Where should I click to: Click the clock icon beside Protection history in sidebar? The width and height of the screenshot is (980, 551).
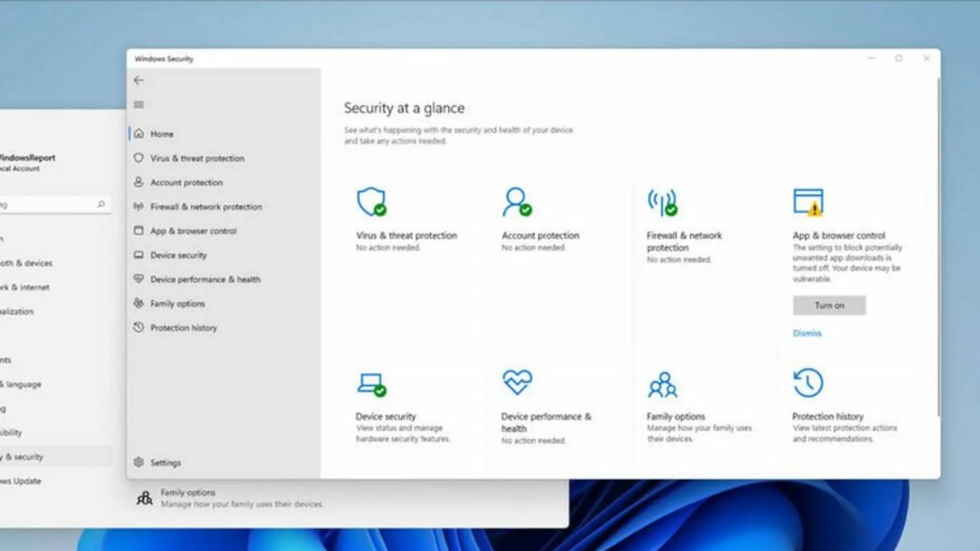(x=138, y=327)
